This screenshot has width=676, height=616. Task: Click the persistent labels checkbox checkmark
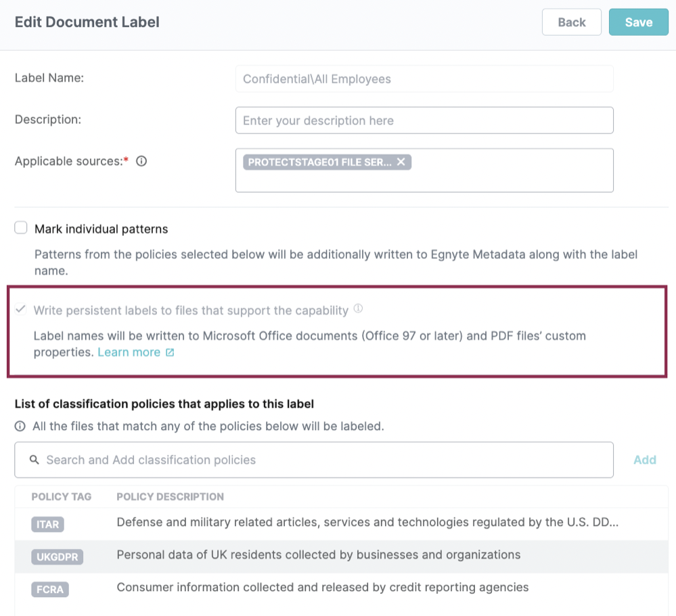(x=20, y=310)
